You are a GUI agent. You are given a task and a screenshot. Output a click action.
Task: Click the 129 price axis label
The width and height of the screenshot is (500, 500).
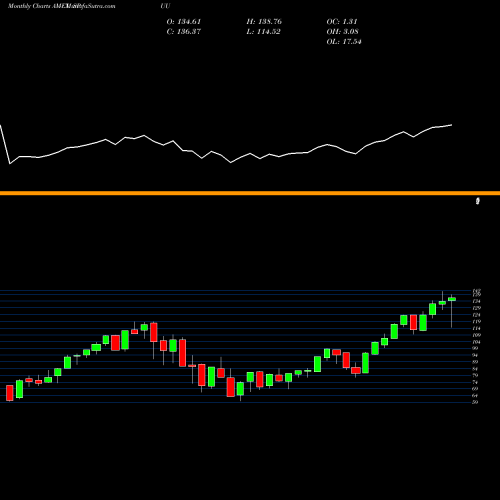(476, 308)
